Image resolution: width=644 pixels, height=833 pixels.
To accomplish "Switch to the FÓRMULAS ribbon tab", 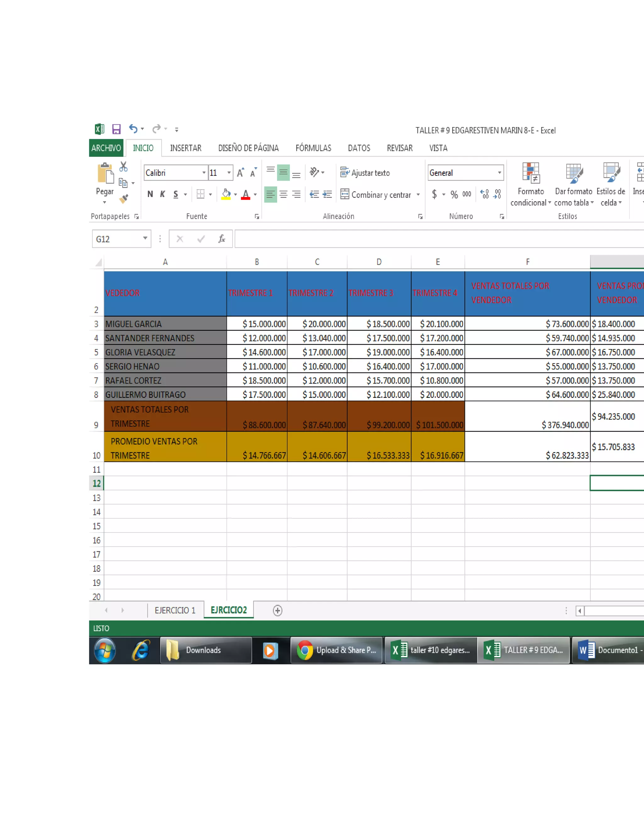I will click(313, 148).
